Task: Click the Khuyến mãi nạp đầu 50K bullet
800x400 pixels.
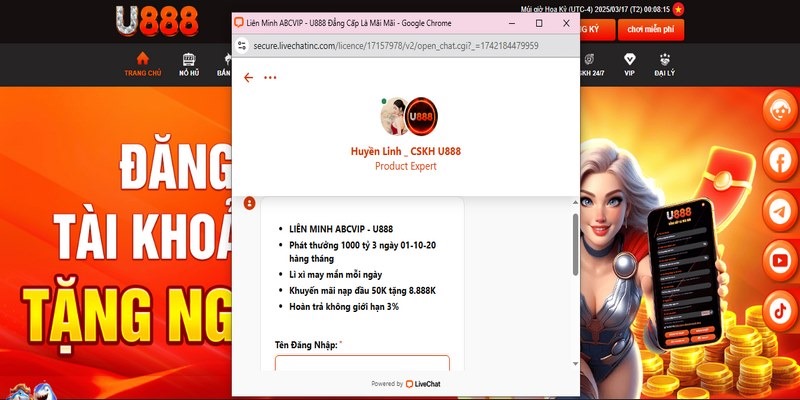Action: [362, 291]
